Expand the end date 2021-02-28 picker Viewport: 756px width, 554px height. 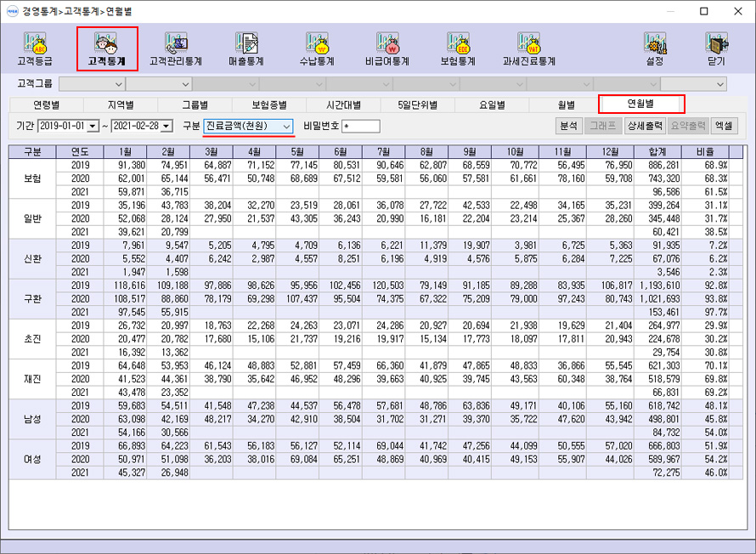pyautogui.click(x=166, y=126)
